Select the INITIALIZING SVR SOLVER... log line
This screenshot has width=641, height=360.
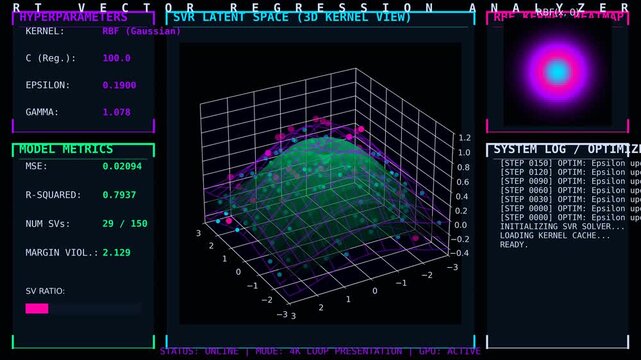tap(562, 226)
